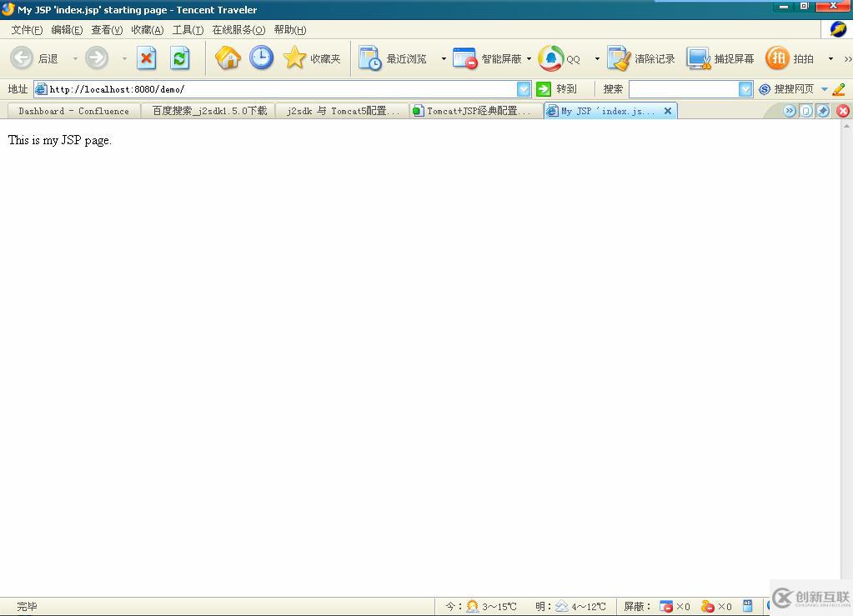853x616 pixels.
Task: Click the pin icon in tab bar
Action: click(x=823, y=111)
